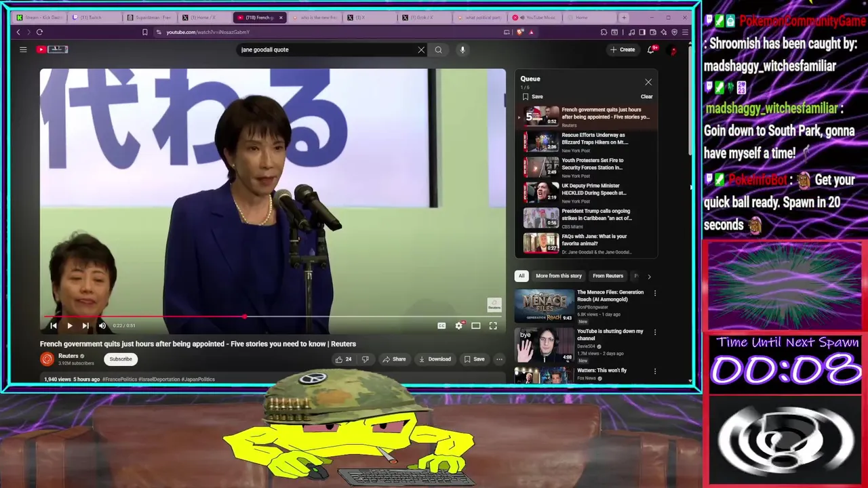The image size is (868, 488).
Task: Switch video to theater mode
Action: (x=476, y=326)
